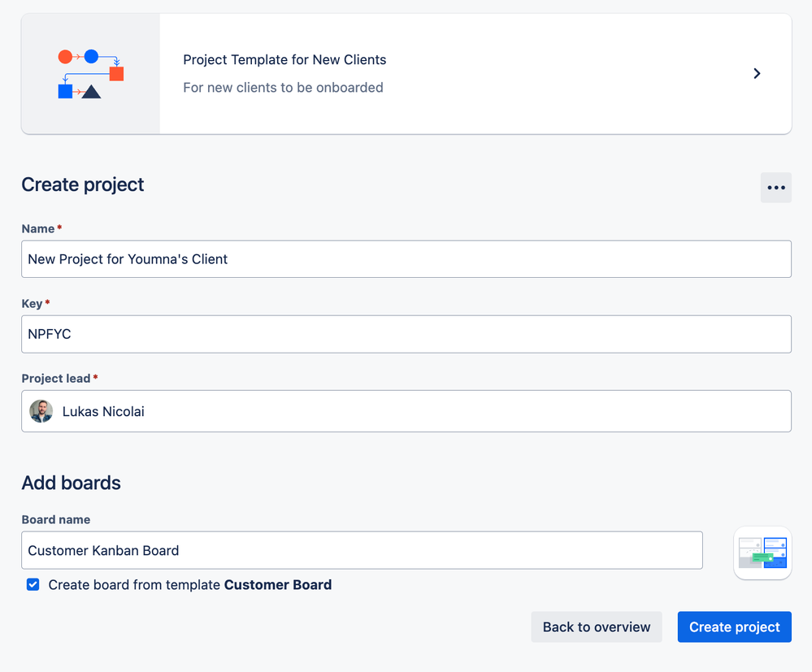This screenshot has height=672, width=812.
Task: Open the Project lead selector
Action: pyautogui.click(x=406, y=411)
